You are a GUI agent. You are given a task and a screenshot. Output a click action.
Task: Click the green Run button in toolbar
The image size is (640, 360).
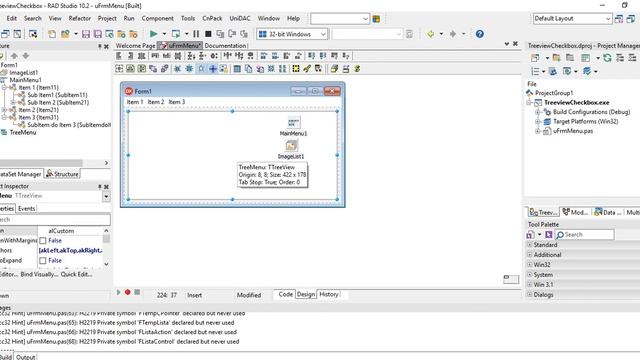point(153,34)
